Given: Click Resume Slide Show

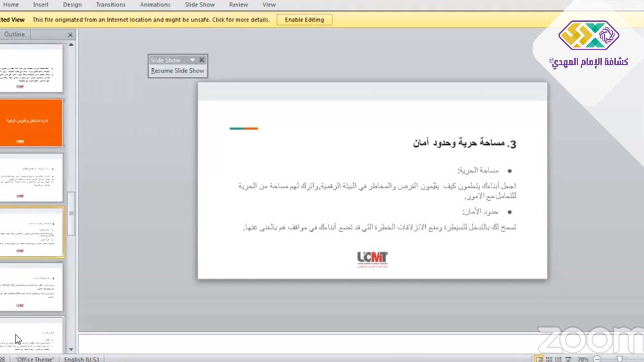Looking at the screenshot, I should click(x=177, y=71).
